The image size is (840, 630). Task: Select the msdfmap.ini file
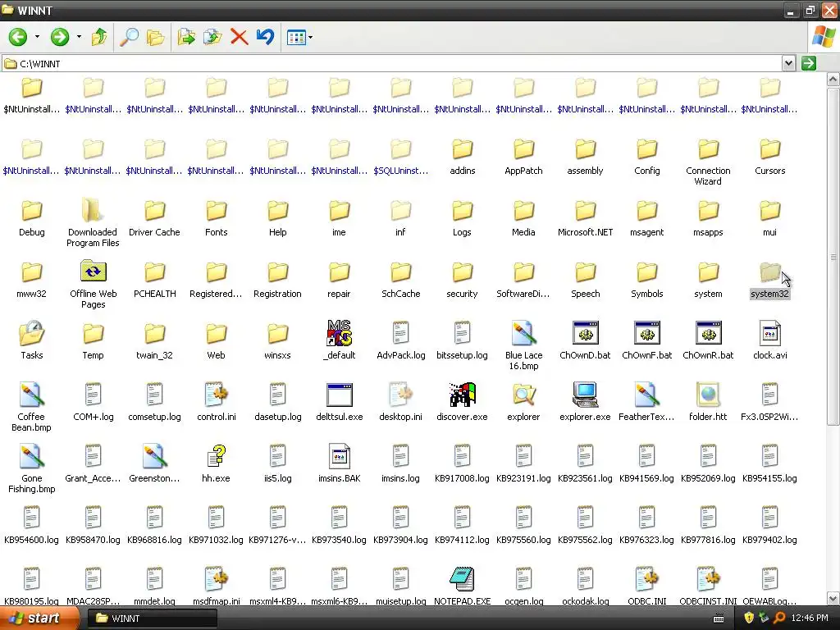[217, 586]
